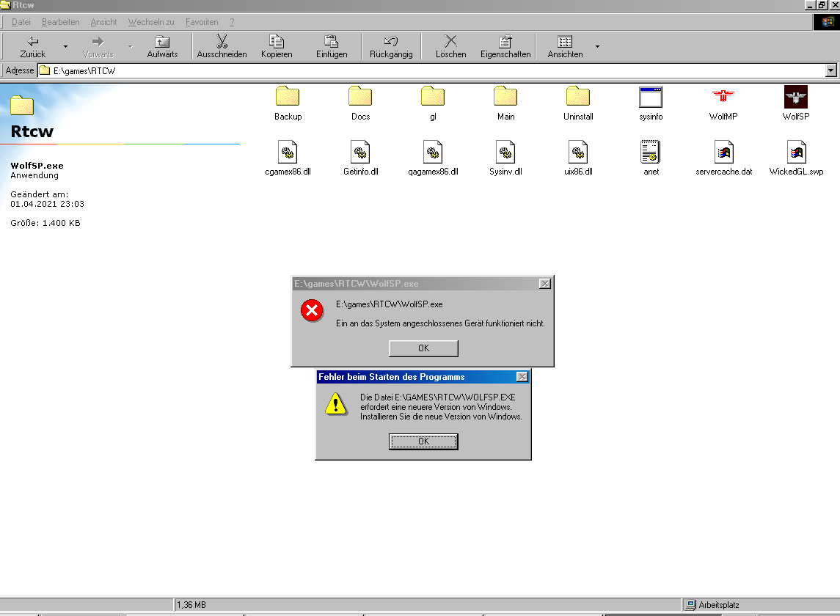
Task: Select WickedGL.swp file
Action: (796, 158)
